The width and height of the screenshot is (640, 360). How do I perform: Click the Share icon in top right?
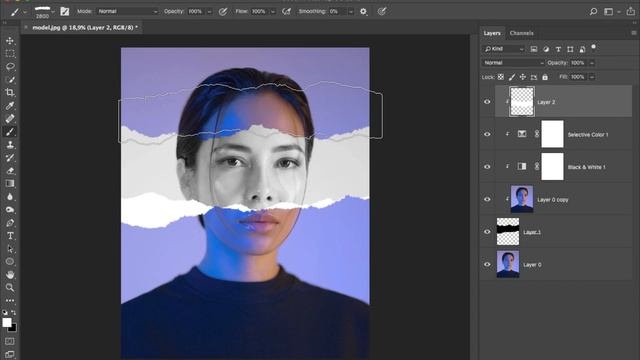(x=631, y=11)
